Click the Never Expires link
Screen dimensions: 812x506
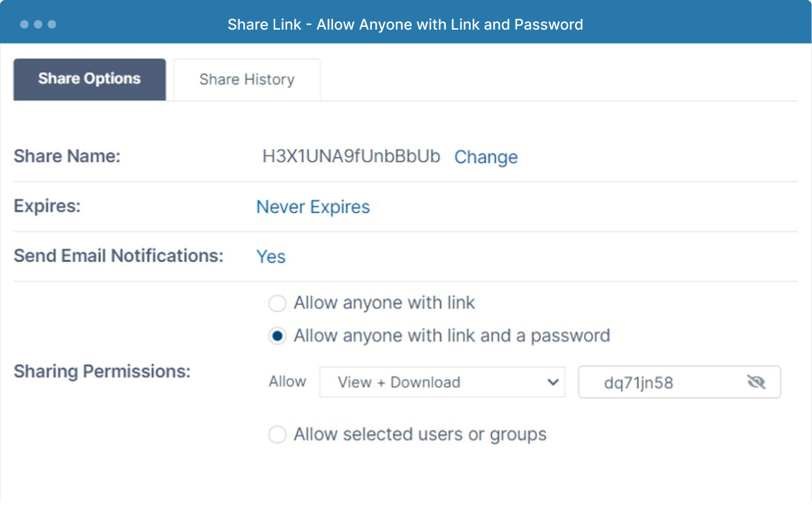pyautogui.click(x=313, y=207)
